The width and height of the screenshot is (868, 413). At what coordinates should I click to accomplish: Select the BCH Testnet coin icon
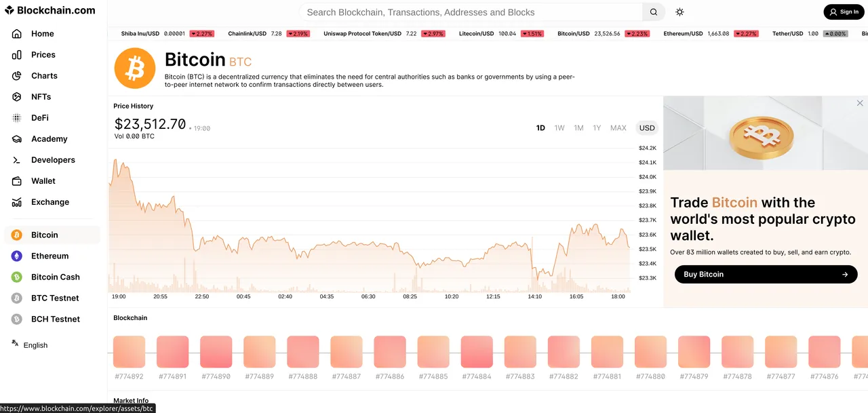[x=17, y=319]
